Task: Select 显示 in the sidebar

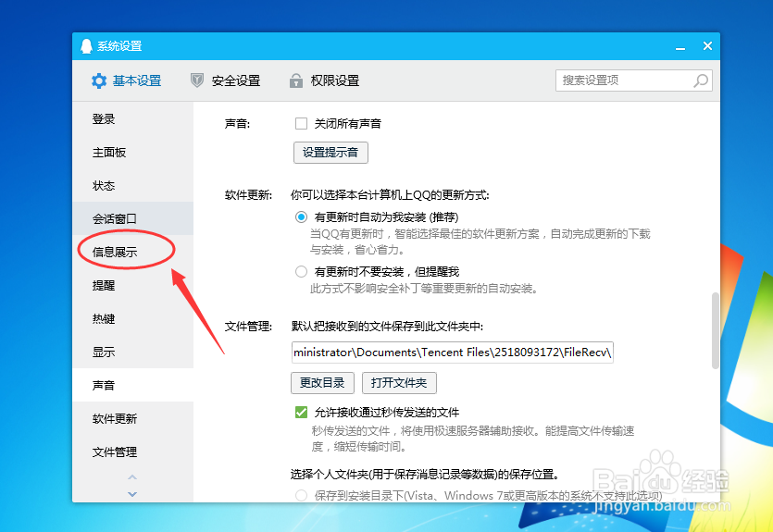Action: coord(132,352)
